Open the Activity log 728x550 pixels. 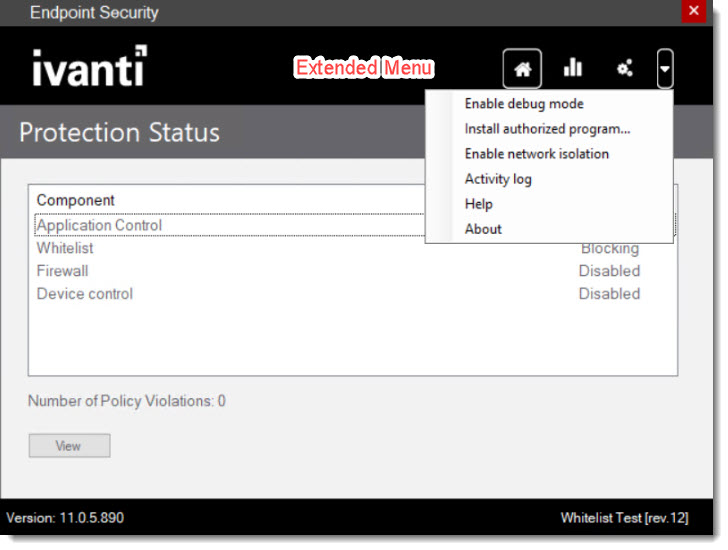(x=498, y=179)
